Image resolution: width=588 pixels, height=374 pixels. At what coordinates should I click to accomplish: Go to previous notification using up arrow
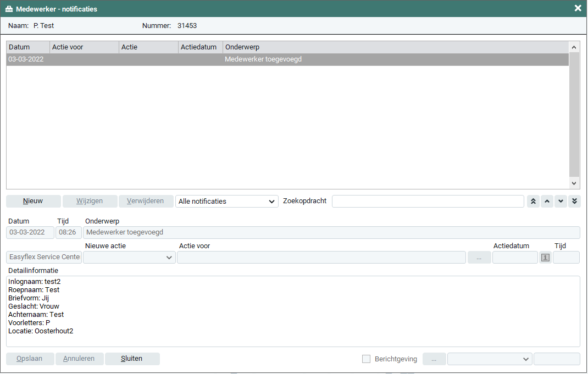[x=547, y=201]
